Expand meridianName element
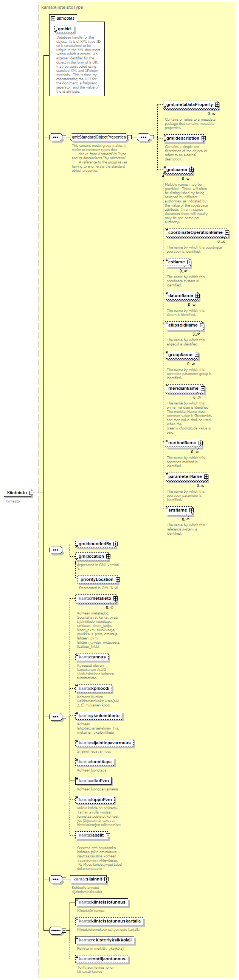Screen dimensions: 239x980 pyautogui.click(x=203, y=389)
